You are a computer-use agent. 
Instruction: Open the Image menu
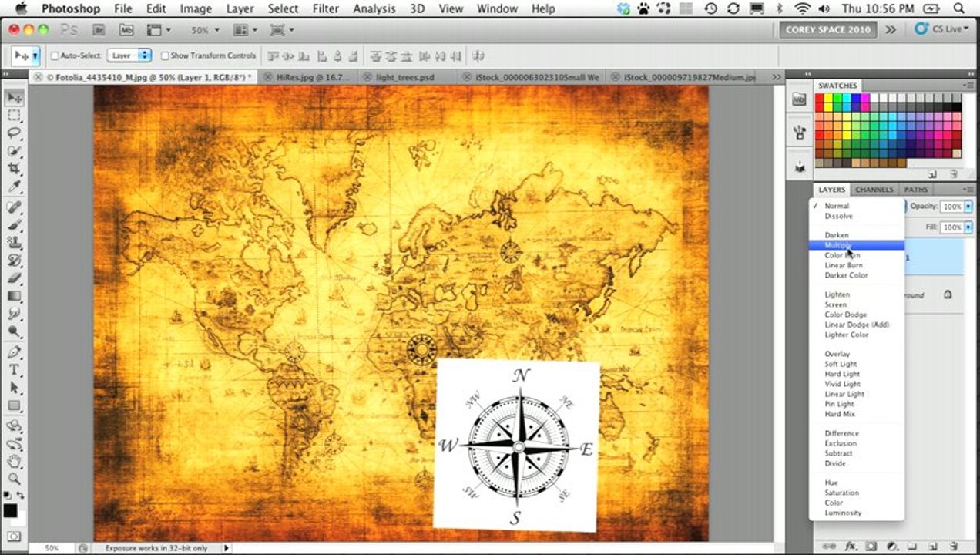(196, 8)
